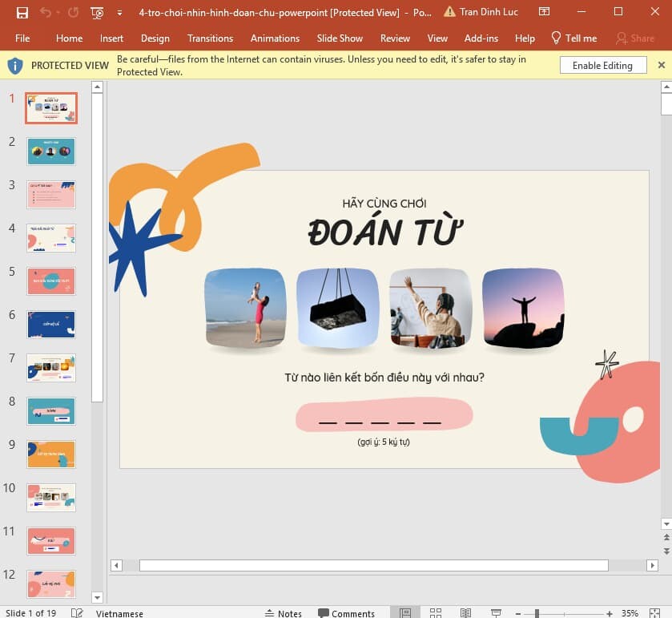This screenshot has height=618, width=672.
Task: Start Slide Show from status bar
Action: click(x=496, y=612)
